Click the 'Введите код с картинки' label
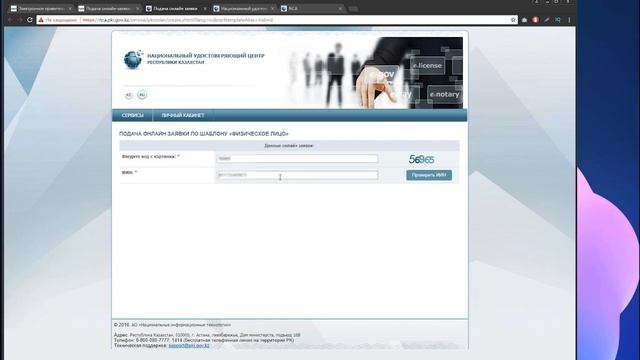The image size is (640, 360). click(x=150, y=157)
